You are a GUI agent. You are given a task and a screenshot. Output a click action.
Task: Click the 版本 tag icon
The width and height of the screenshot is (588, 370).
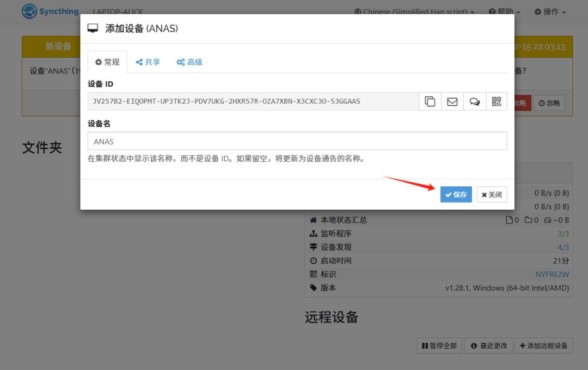point(314,288)
